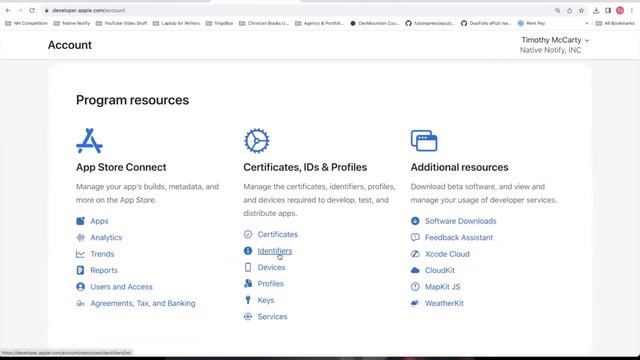Open the Laptop for Writers bookmark folder
The image size is (640, 360).
pyautogui.click(x=176, y=23)
